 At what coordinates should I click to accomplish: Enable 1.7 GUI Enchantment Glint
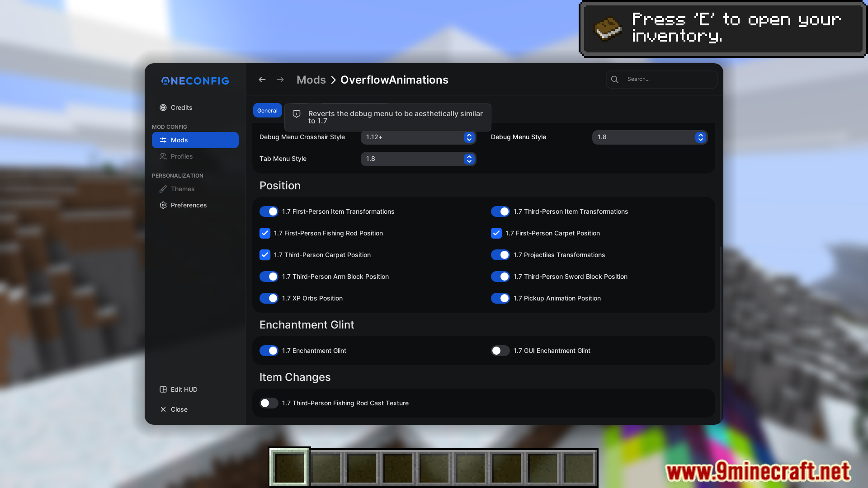click(x=500, y=351)
